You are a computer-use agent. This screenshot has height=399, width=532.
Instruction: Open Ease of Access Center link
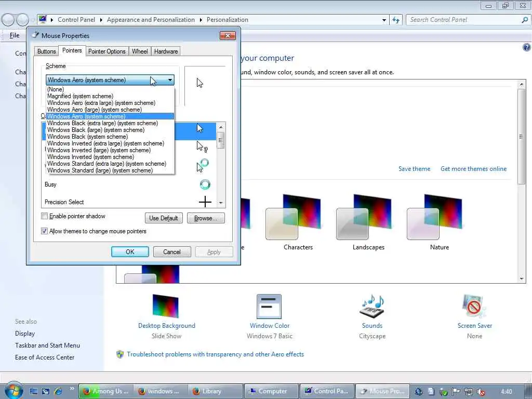45,357
